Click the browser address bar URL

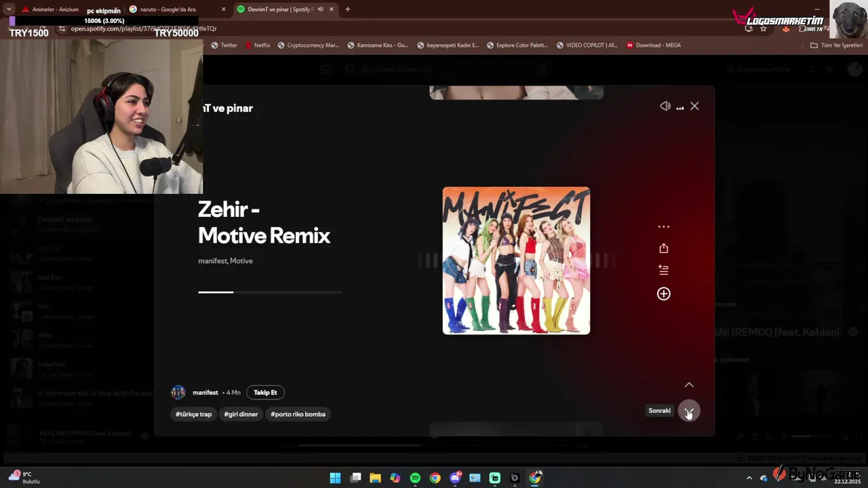tap(144, 28)
